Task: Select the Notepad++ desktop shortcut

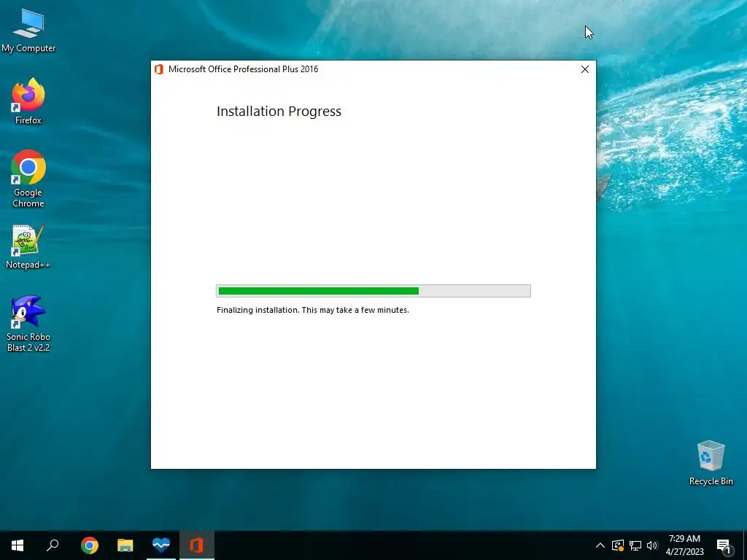Action: (x=28, y=247)
